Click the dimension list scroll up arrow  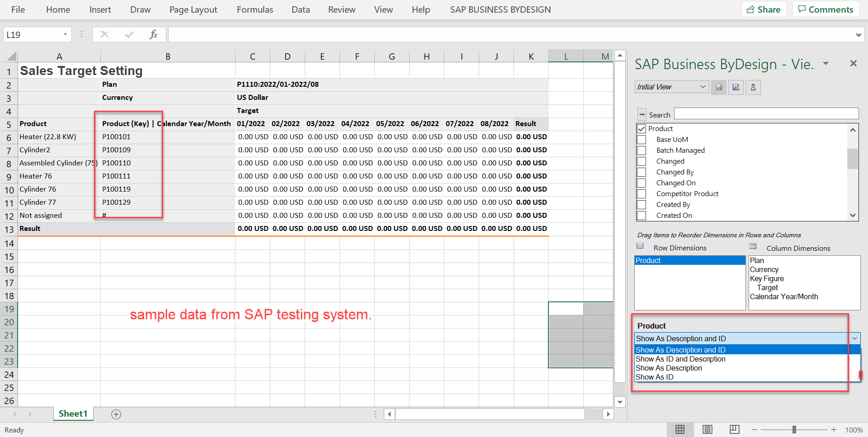tap(853, 130)
